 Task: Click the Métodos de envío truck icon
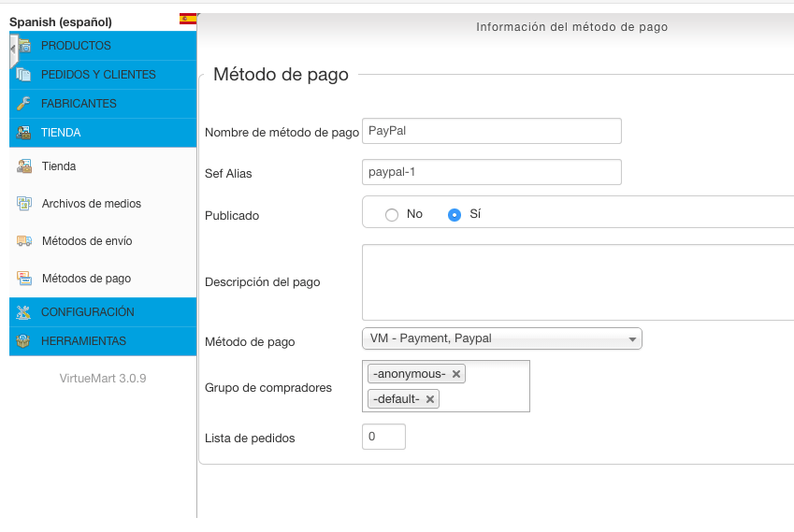click(x=24, y=241)
